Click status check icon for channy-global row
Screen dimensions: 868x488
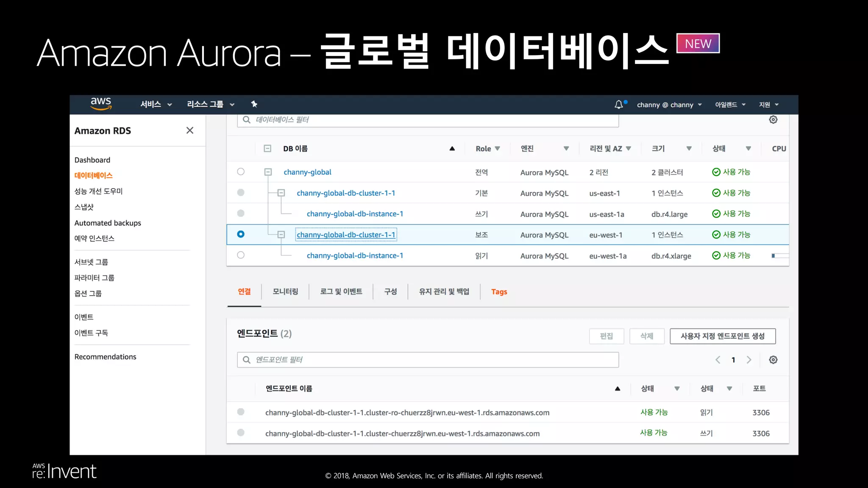[x=716, y=172]
